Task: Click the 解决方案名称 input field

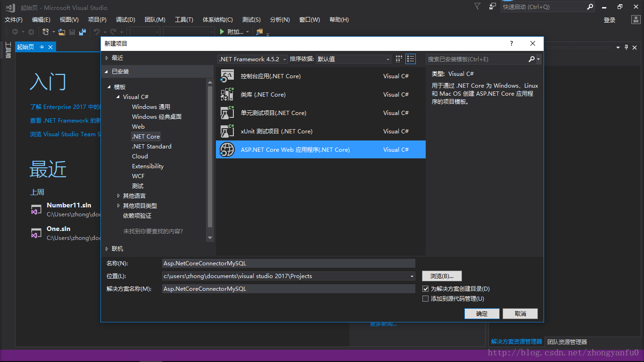Action: coord(289,288)
